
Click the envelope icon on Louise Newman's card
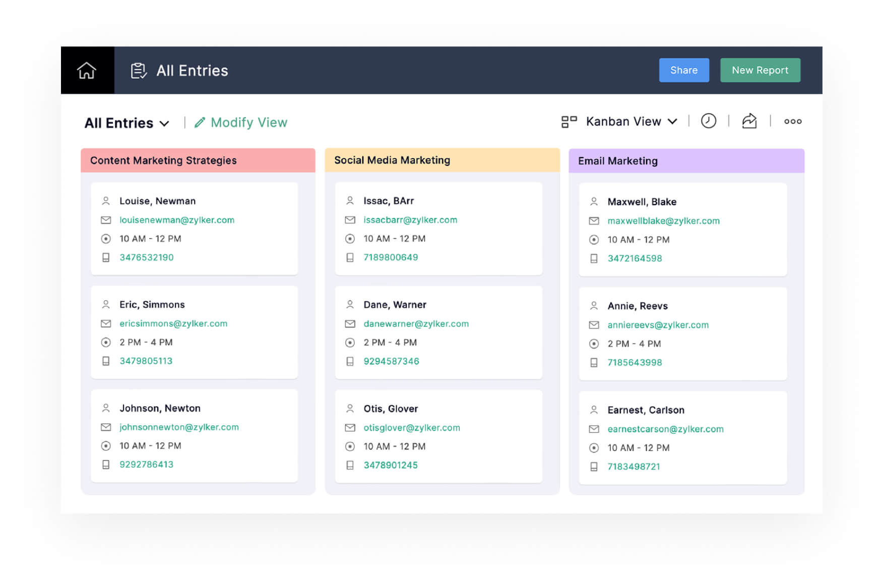(106, 220)
